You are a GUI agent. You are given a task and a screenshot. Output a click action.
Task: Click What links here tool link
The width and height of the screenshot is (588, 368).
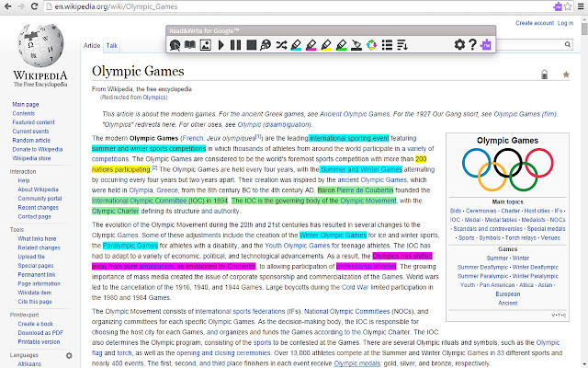[x=37, y=239]
